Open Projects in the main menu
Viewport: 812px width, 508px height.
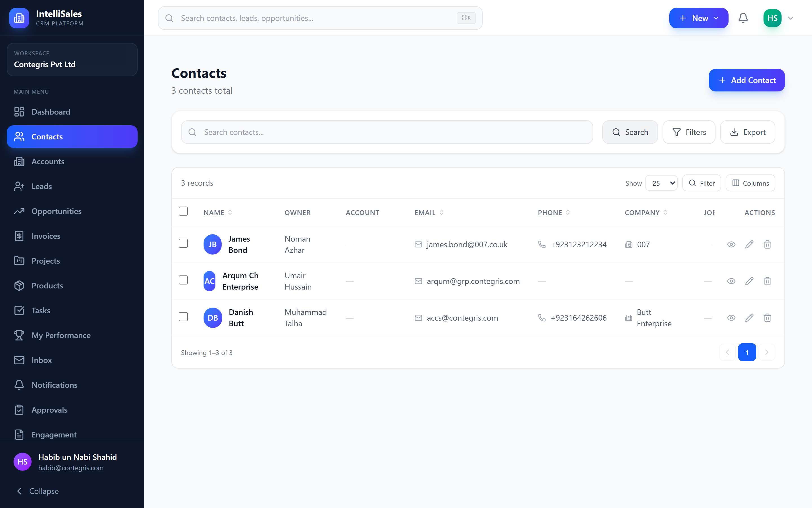72,261
